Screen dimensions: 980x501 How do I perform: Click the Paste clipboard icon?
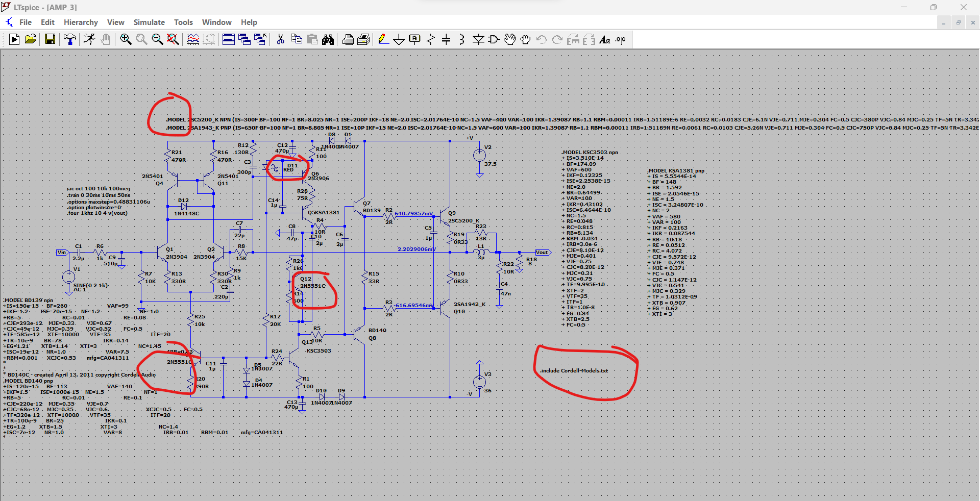(x=312, y=39)
